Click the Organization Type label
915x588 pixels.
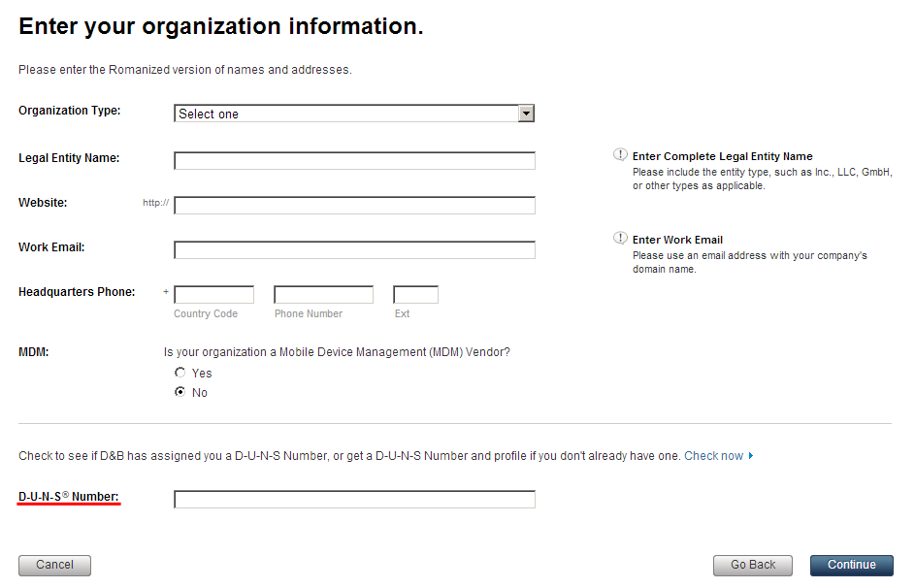[x=70, y=111]
